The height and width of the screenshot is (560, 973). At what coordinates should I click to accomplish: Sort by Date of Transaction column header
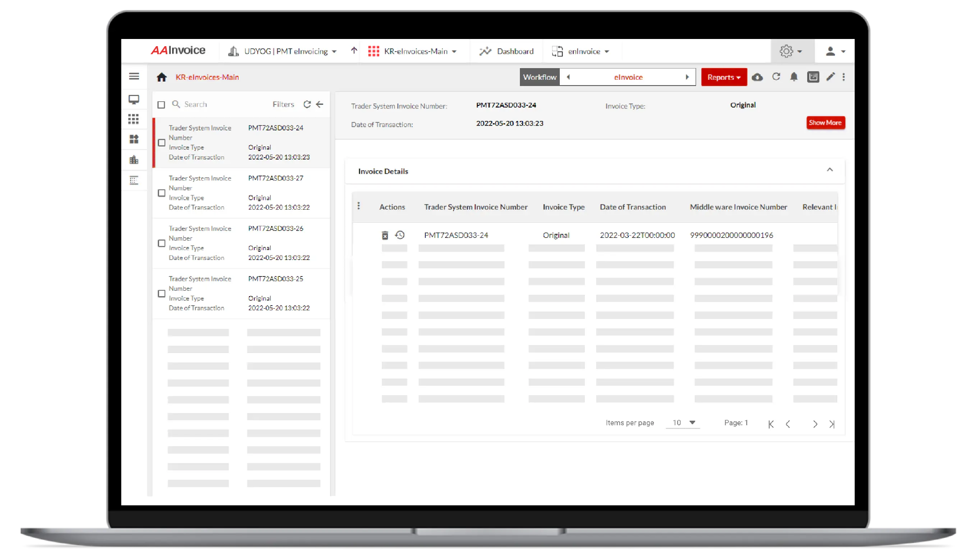pos(633,207)
